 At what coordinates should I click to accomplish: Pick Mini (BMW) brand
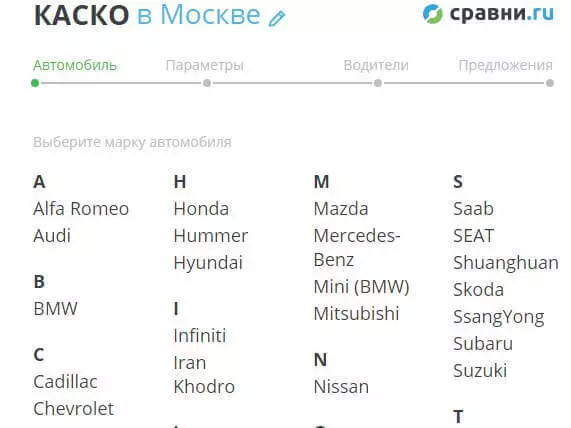pyautogui.click(x=362, y=287)
